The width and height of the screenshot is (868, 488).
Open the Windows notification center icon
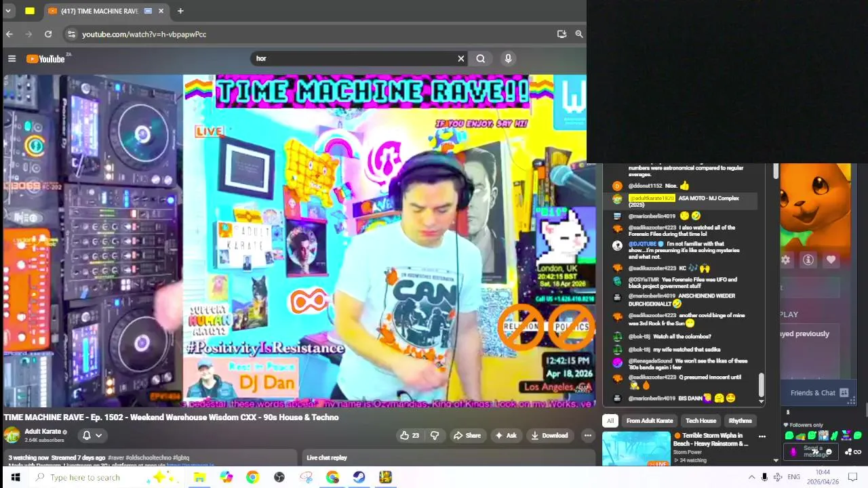[853, 477]
